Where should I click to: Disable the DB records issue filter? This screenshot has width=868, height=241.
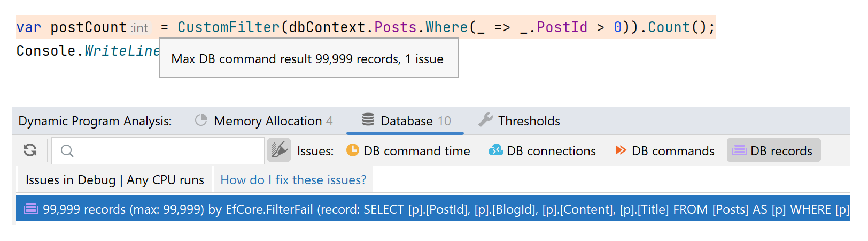pos(773,151)
